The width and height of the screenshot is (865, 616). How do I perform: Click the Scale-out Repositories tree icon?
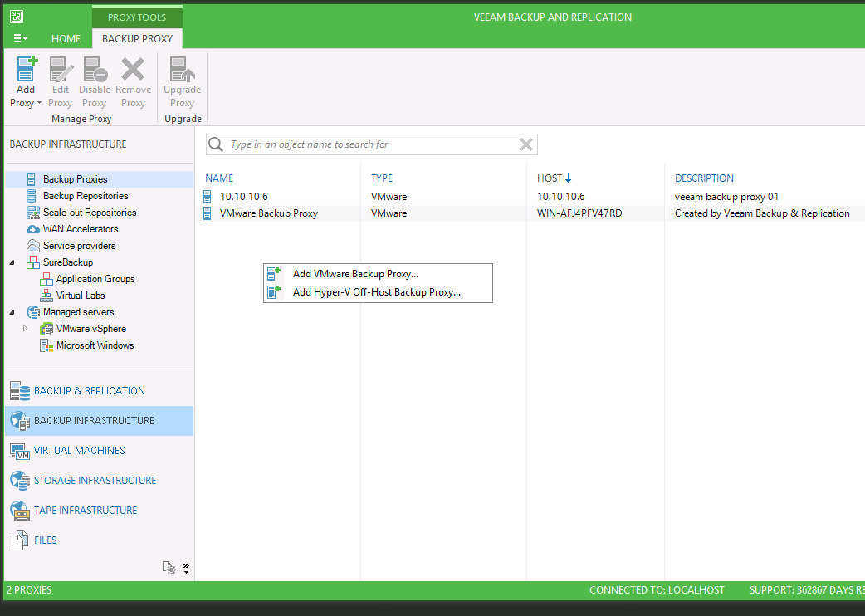tap(33, 213)
